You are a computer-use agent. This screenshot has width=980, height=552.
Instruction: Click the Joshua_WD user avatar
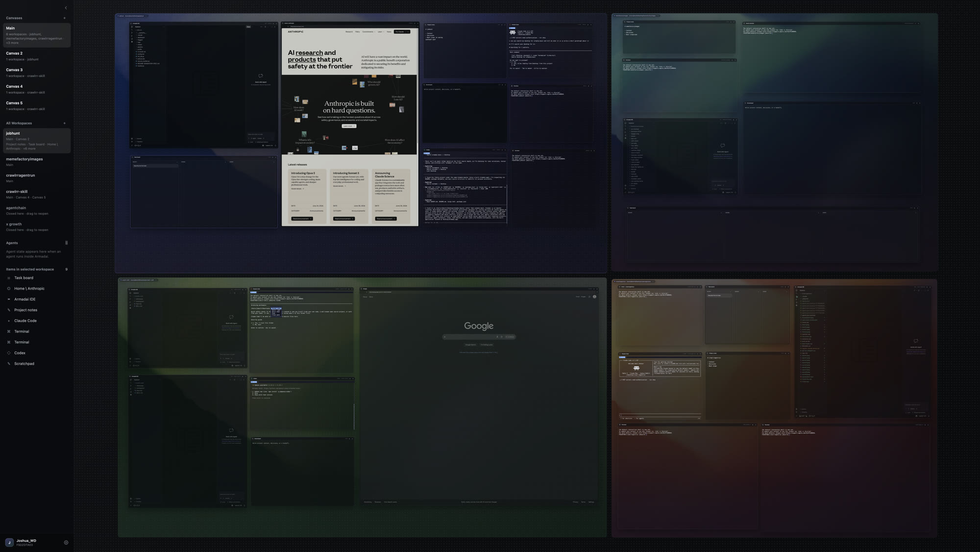pyautogui.click(x=9, y=542)
